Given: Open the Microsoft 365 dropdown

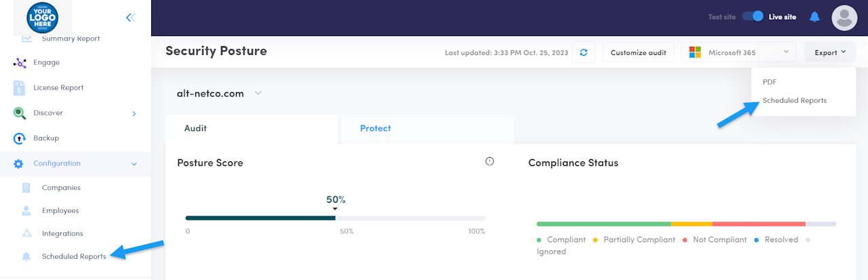Looking at the screenshot, I should [738, 52].
